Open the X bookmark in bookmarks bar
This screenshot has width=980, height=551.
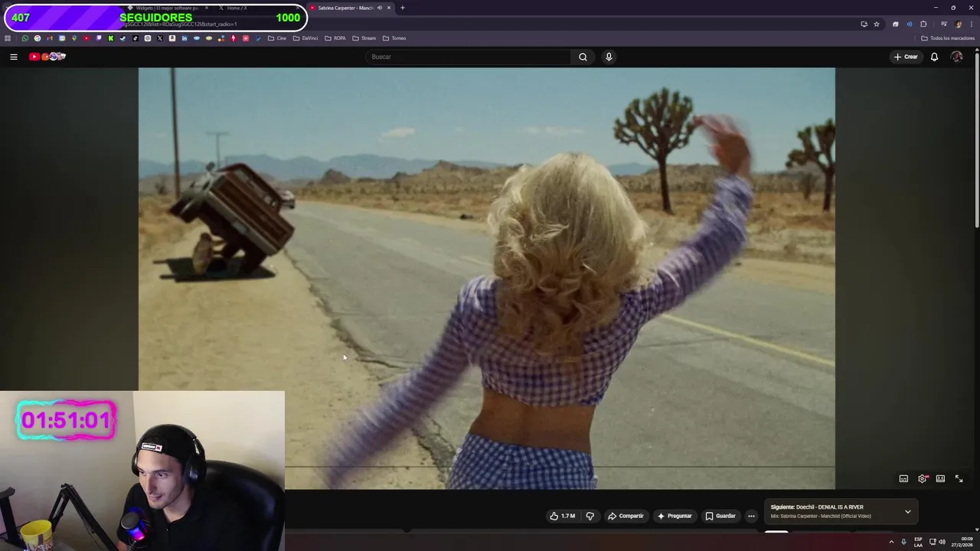pos(160,38)
